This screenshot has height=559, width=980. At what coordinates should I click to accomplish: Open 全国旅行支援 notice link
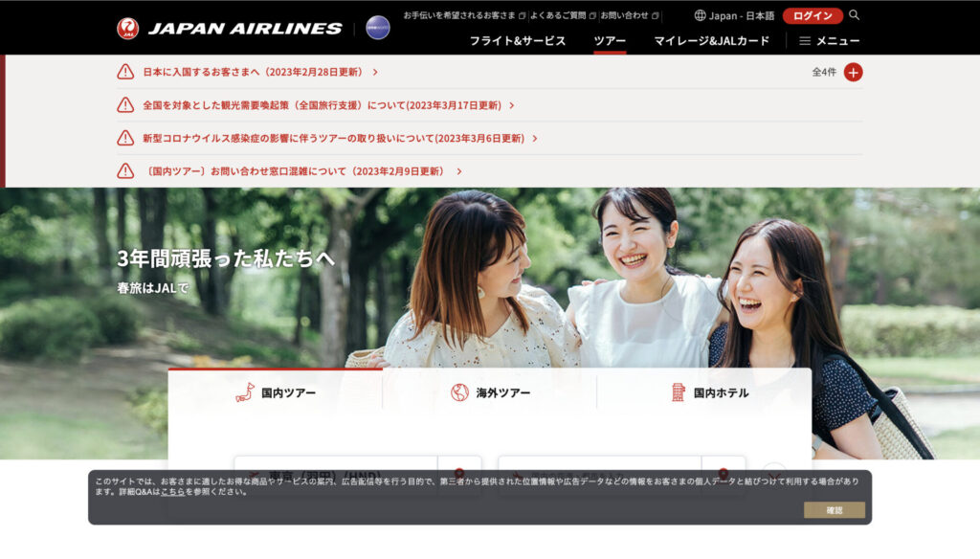pos(322,105)
